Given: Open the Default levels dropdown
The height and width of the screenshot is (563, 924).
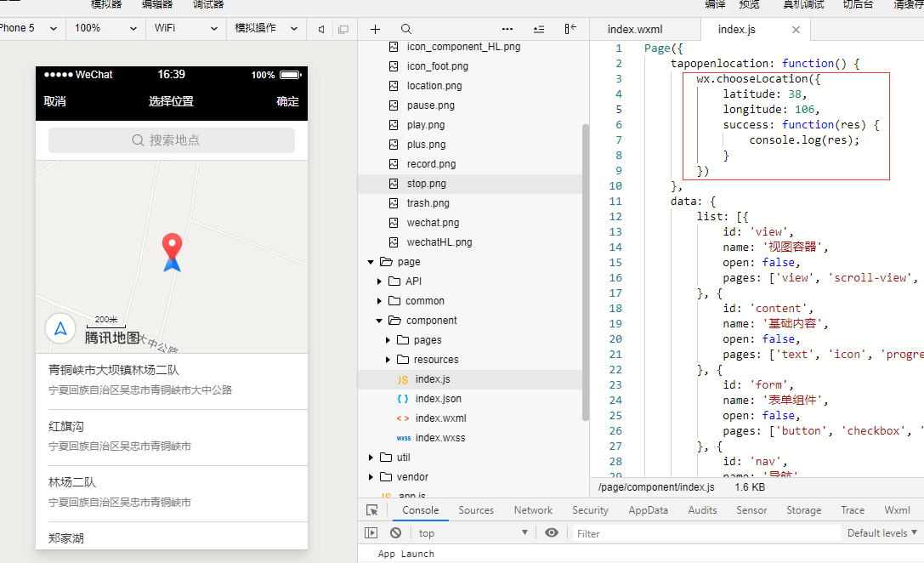Looking at the screenshot, I should click(x=882, y=533).
